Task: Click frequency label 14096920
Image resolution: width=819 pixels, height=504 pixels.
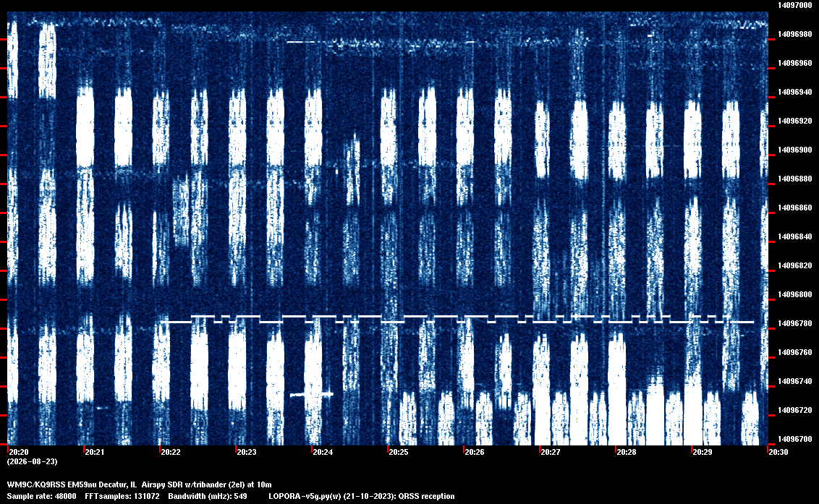Action: tap(794, 121)
